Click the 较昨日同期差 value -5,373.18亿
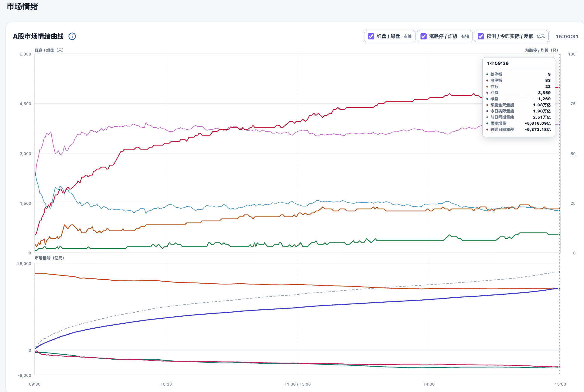The width and height of the screenshot is (584, 392). (x=538, y=129)
